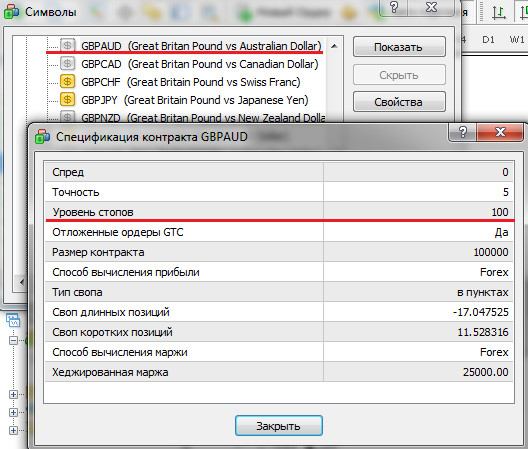
Task: Select the Точность row
Action: tap(279, 192)
